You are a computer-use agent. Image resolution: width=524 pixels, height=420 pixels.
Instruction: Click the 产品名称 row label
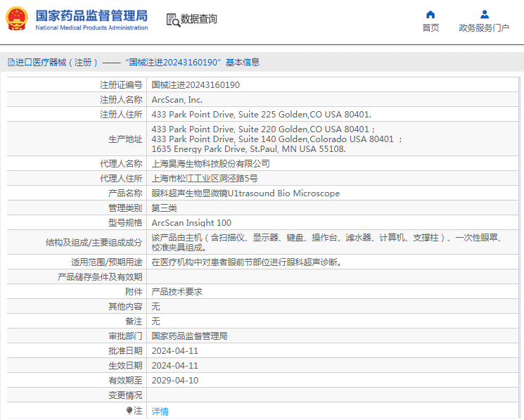[x=125, y=193]
